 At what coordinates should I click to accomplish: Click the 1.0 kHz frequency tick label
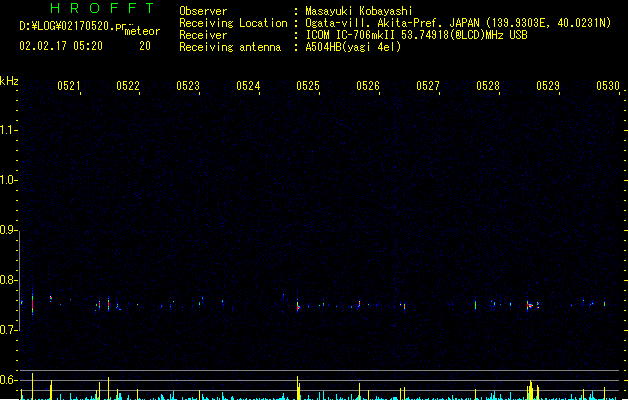pyautogui.click(x=8, y=180)
